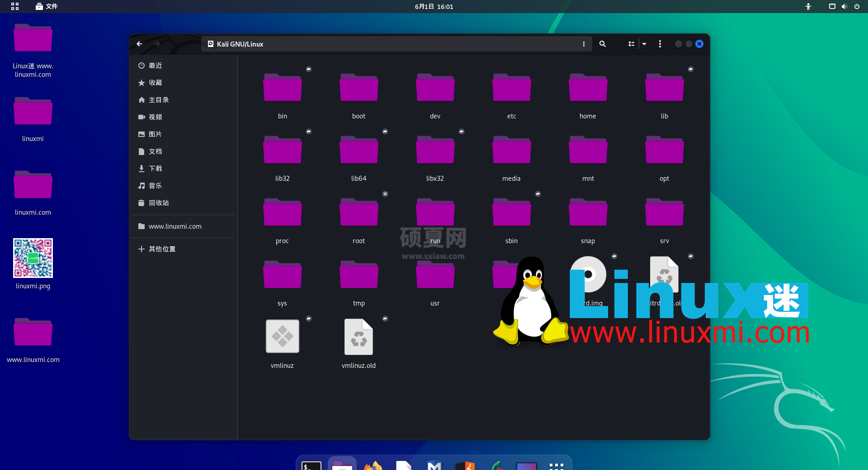Open Music (音乐) in the sidebar

[x=183, y=186]
